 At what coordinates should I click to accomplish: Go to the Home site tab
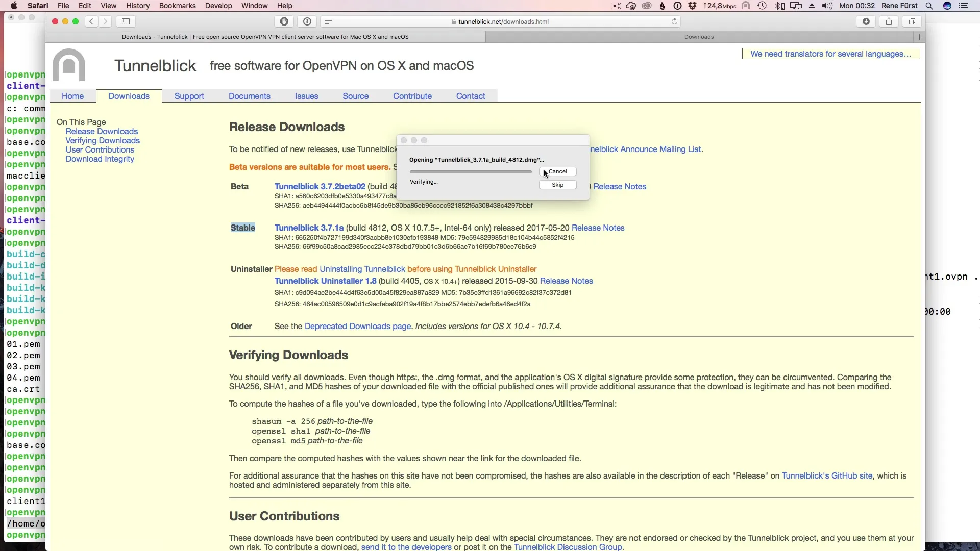point(72,96)
